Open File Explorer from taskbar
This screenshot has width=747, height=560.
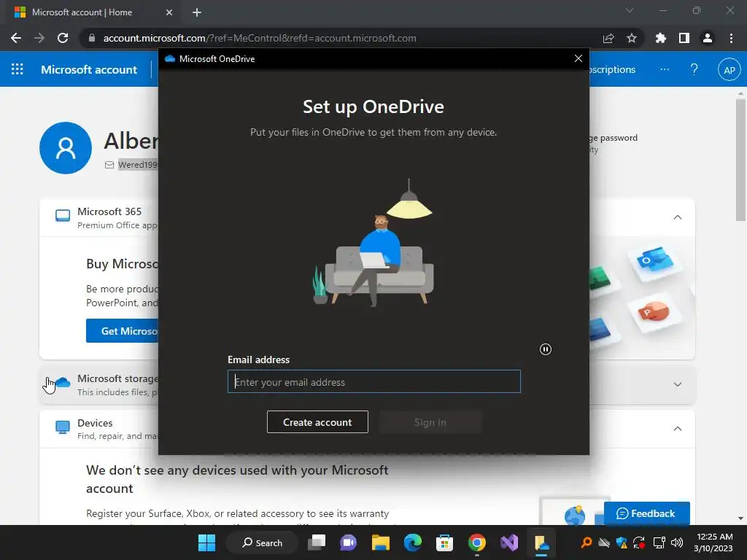tap(381, 542)
